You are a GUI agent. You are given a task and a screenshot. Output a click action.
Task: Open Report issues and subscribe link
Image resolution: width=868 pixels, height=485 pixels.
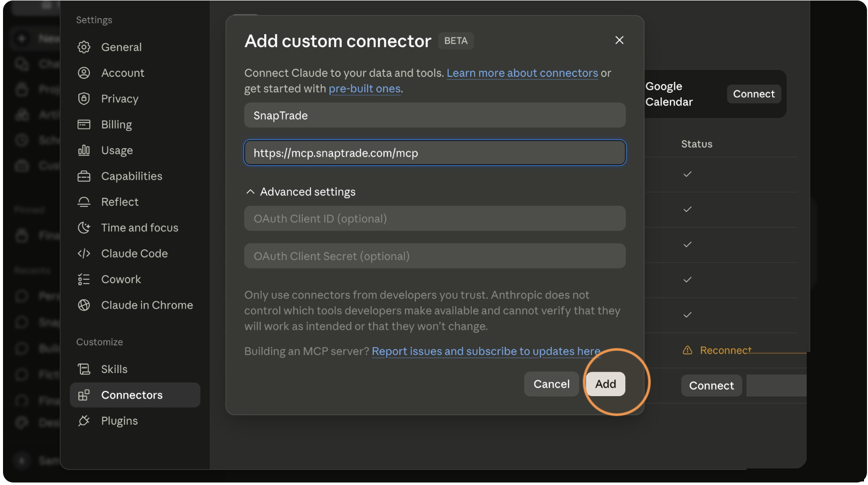(486, 351)
